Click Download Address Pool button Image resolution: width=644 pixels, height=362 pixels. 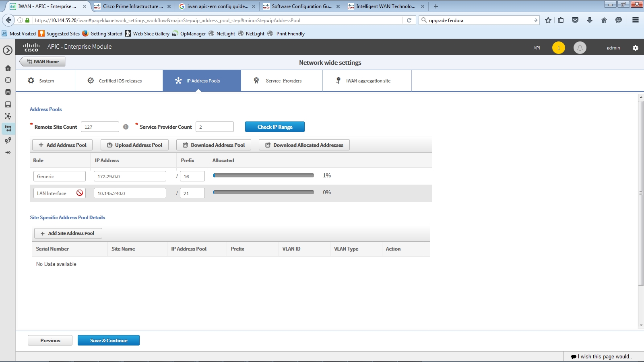click(214, 145)
